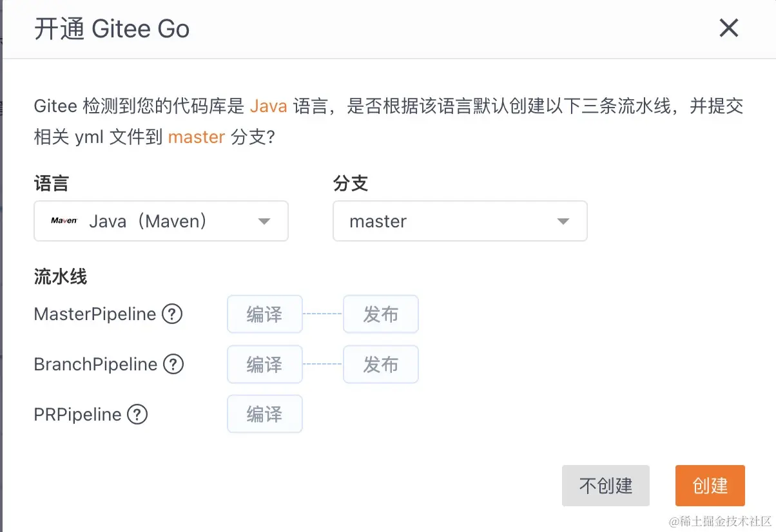Click the Maven logo in the language selector

click(64, 221)
